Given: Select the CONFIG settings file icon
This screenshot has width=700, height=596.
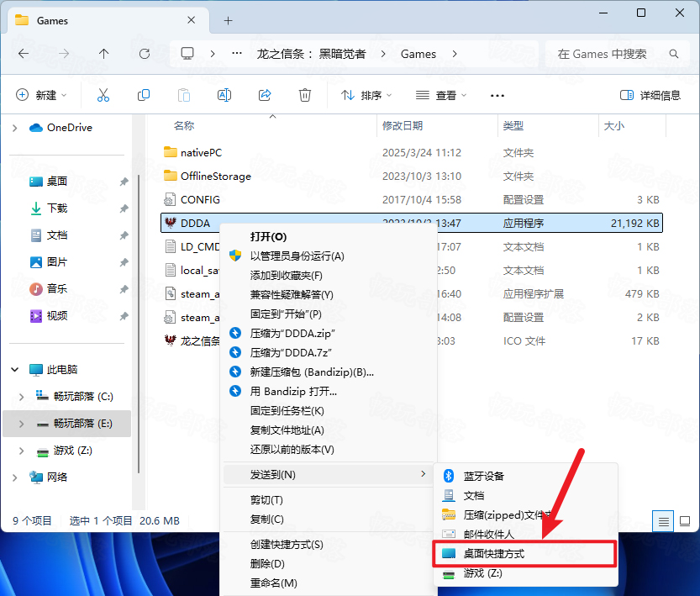Looking at the screenshot, I should pos(170,199).
